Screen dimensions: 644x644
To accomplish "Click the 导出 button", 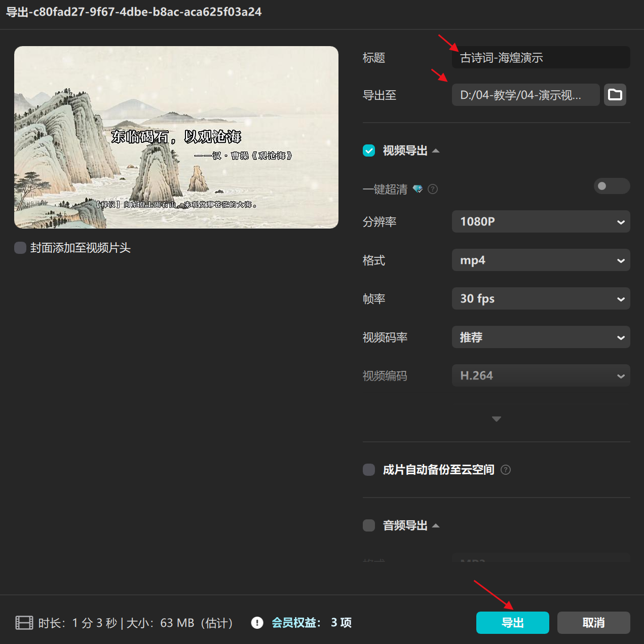I will [x=512, y=623].
